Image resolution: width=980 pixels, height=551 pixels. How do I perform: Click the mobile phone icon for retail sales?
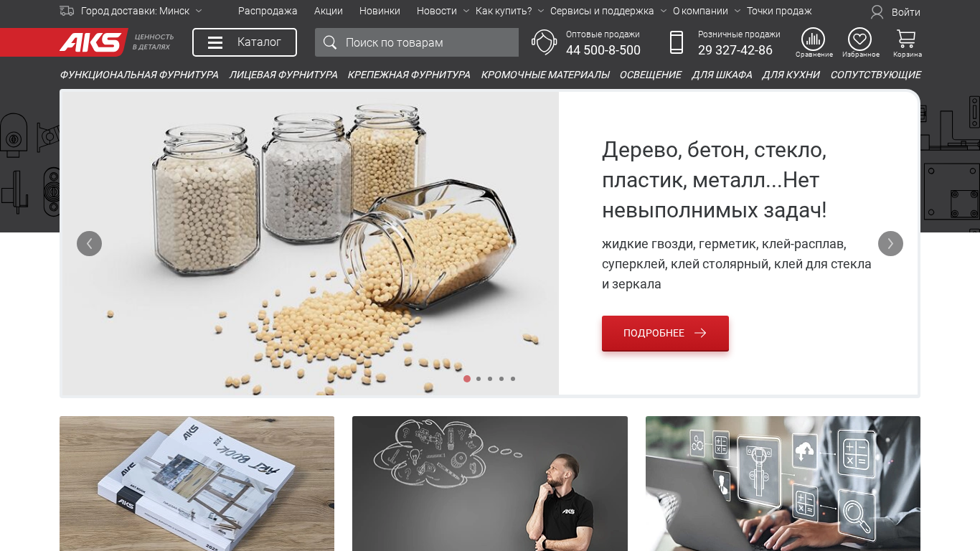coord(677,42)
